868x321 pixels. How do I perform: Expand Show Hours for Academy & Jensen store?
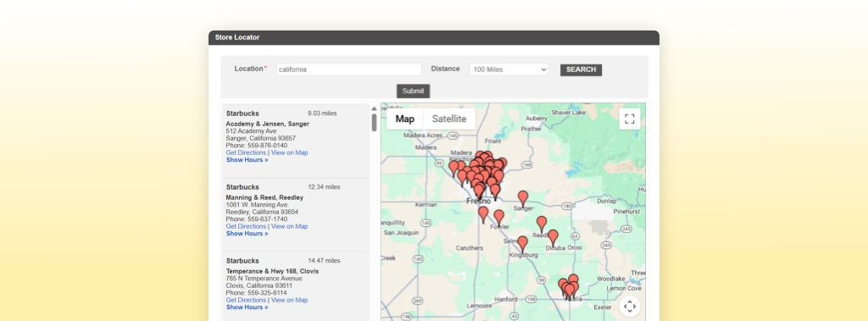pos(247,160)
